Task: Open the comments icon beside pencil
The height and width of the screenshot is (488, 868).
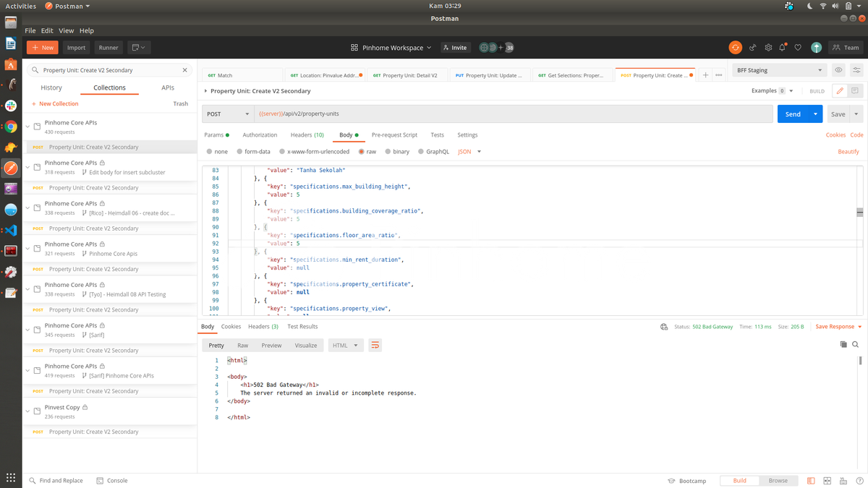Action: point(855,91)
